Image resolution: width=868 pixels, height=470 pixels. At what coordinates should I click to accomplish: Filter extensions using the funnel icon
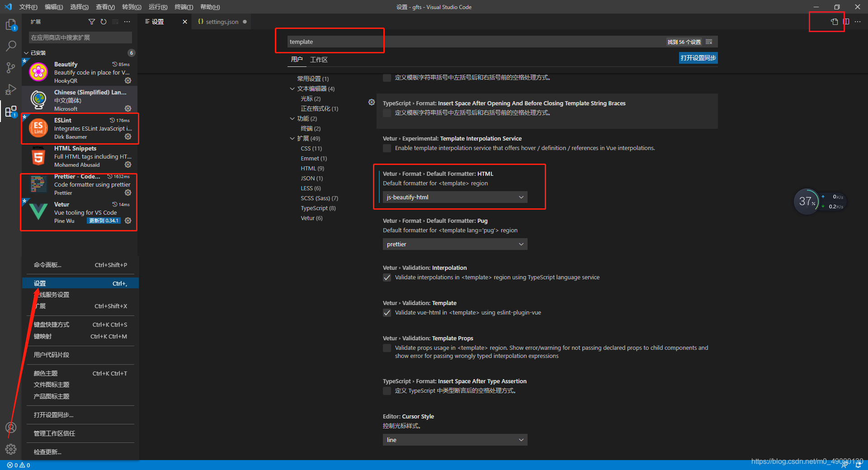click(x=92, y=22)
